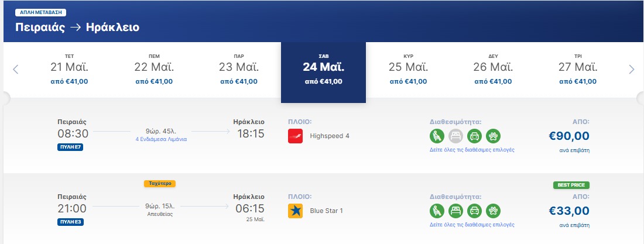
Task: Choose the €90,00 Highspeed 4 price
Action: coord(569,136)
